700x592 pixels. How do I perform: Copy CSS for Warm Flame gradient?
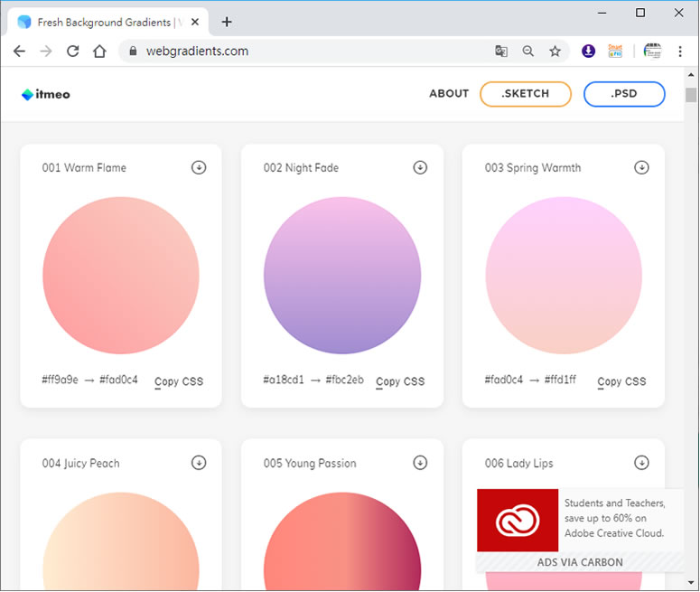(179, 381)
